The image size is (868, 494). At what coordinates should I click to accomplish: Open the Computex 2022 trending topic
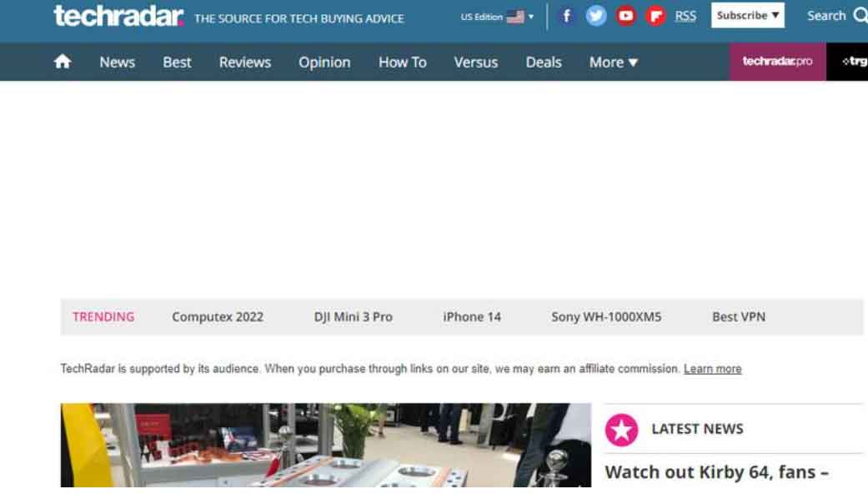tap(218, 317)
